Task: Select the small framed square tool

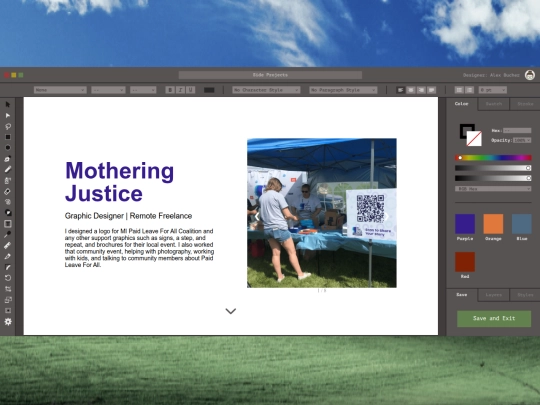Action: point(8,310)
